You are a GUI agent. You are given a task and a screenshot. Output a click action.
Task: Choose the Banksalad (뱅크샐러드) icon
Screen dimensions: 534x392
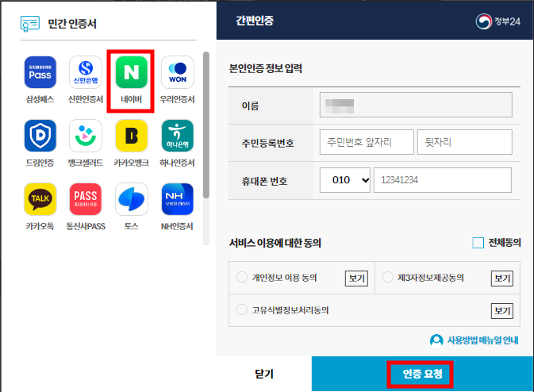(x=86, y=136)
